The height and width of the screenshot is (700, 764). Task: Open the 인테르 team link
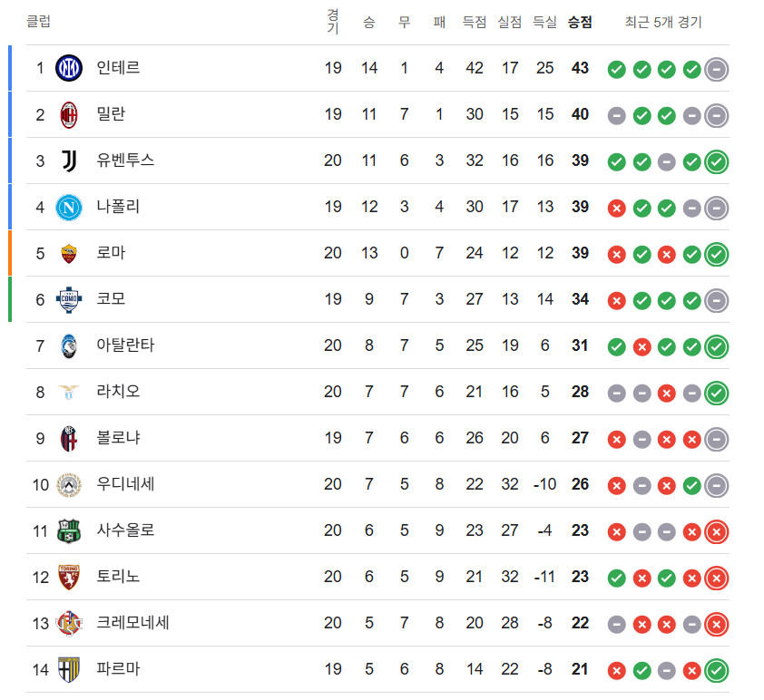pos(118,67)
